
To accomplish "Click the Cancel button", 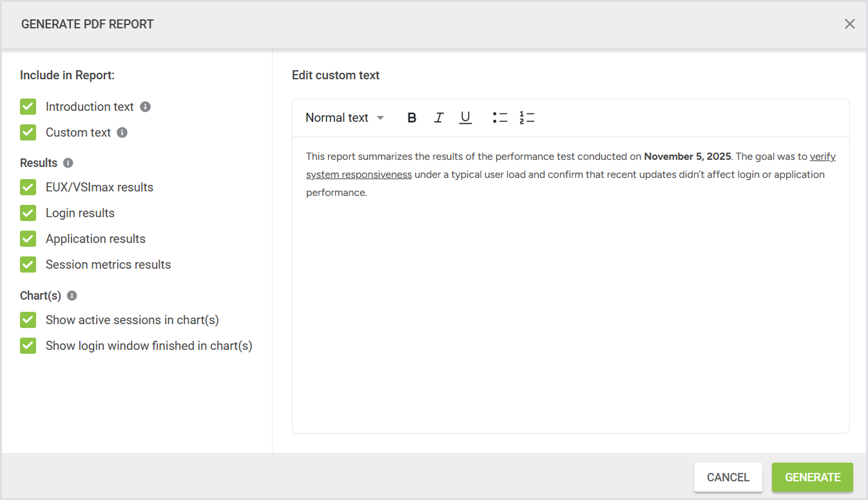I will point(728,477).
